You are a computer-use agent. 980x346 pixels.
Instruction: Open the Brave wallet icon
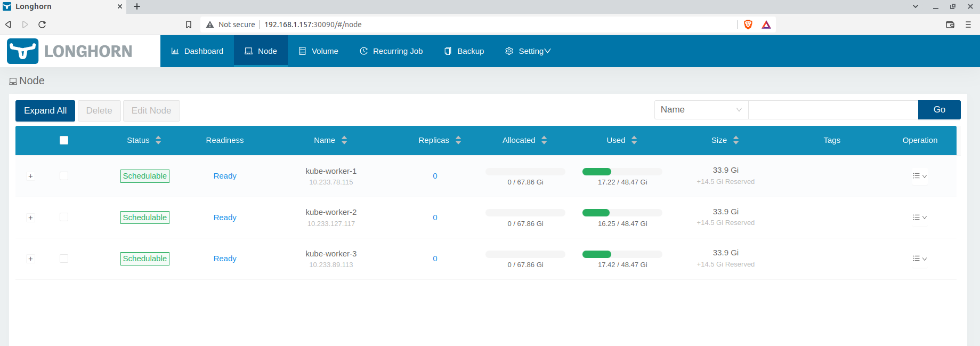(x=950, y=25)
